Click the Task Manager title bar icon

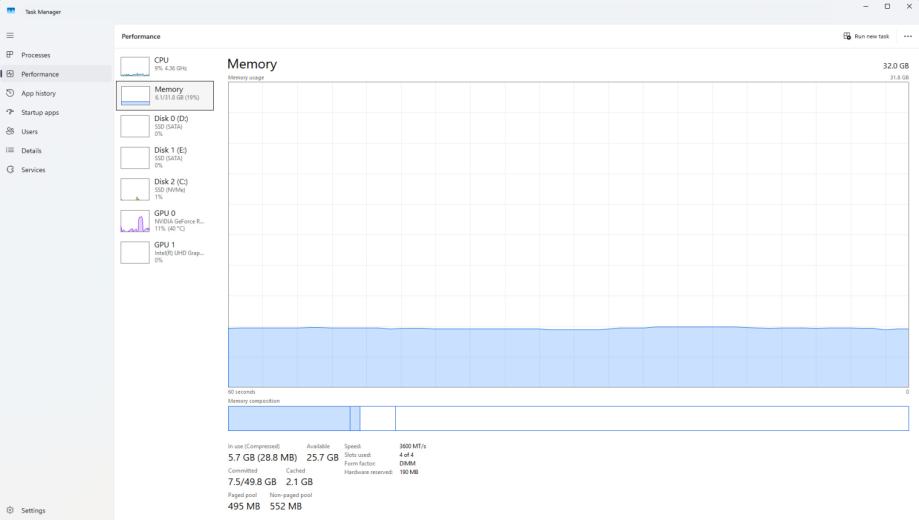point(11,11)
